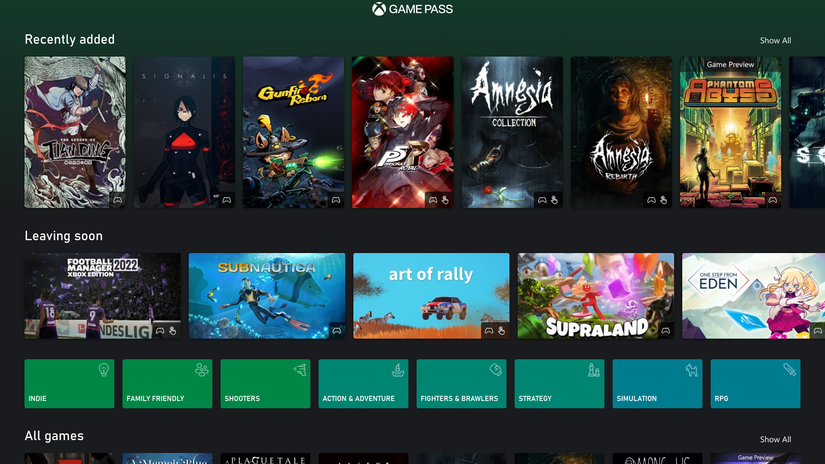This screenshot has height=464, width=825.
Task: Select Phantom Abyss Game Preview tile
Action: tap(730, 132)
